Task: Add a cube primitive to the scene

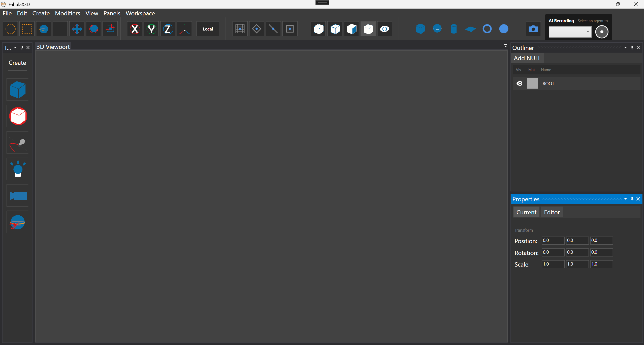Action: point(420,29)
